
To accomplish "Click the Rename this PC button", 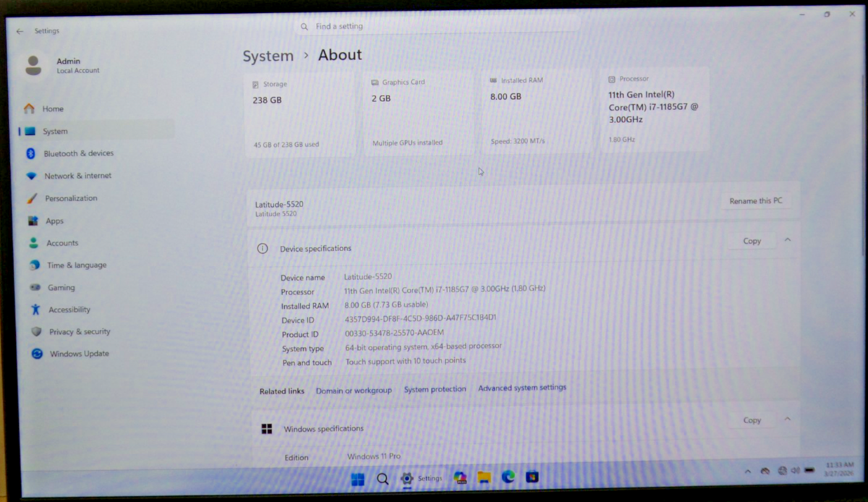I will click(755, 201).
